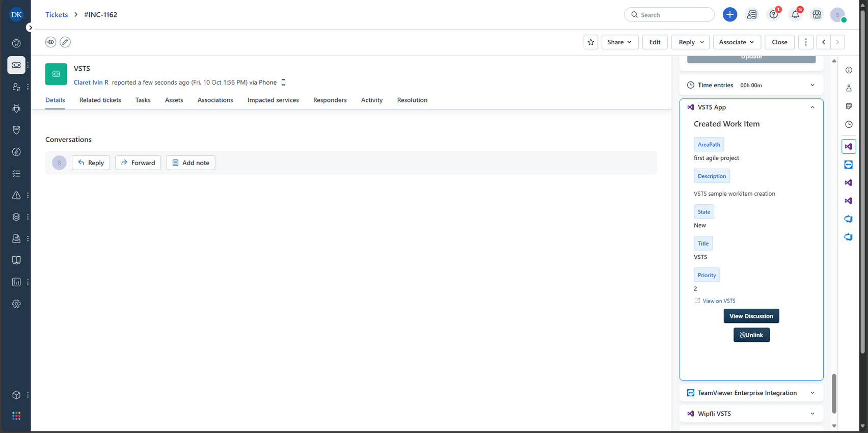Click the Unlink button
Screen dimensions: 868x433
click(751, 335)
